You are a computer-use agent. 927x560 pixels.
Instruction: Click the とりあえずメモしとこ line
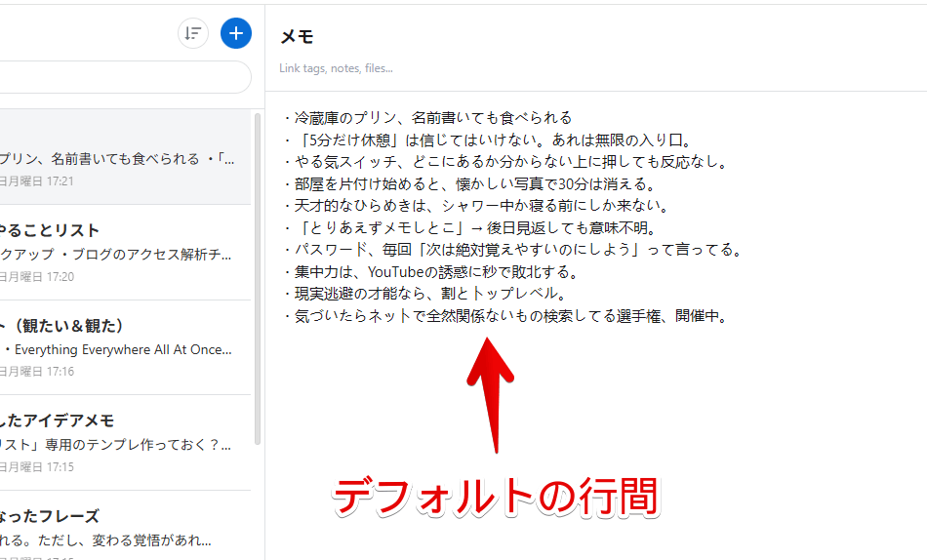470,227
